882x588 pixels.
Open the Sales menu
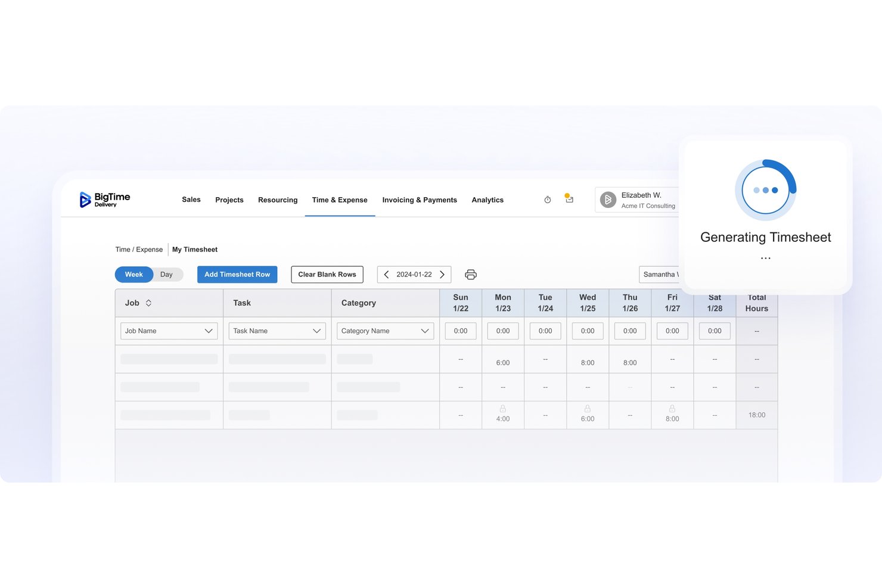(191, 200)
